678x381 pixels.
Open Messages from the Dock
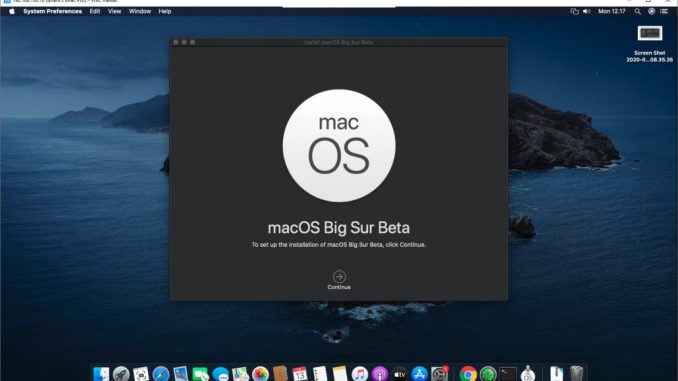coord(221,374)
